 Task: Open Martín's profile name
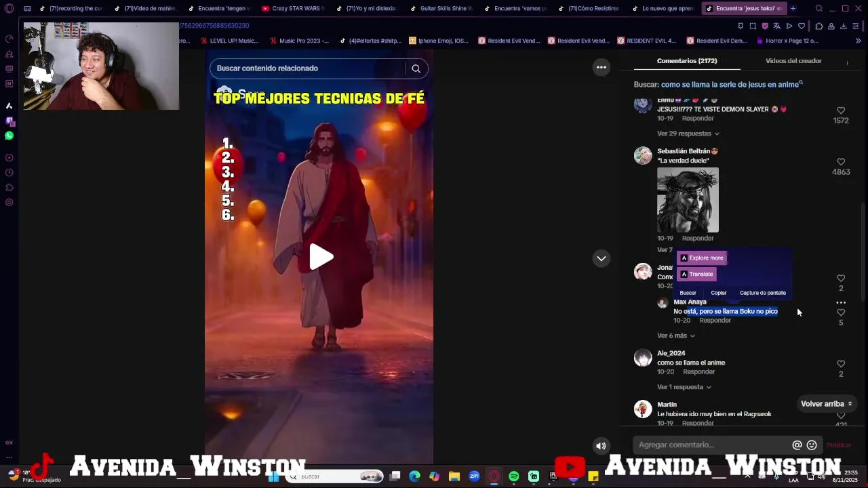667,405
